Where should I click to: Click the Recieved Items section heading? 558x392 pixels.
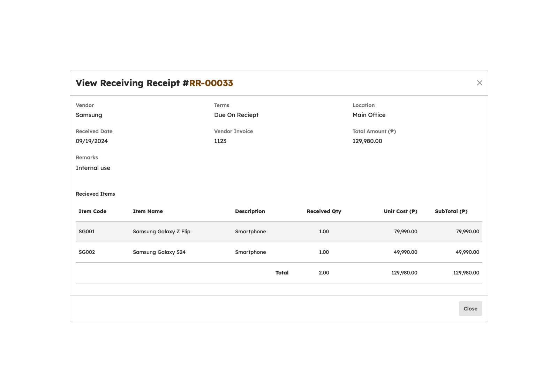[95, 194]
